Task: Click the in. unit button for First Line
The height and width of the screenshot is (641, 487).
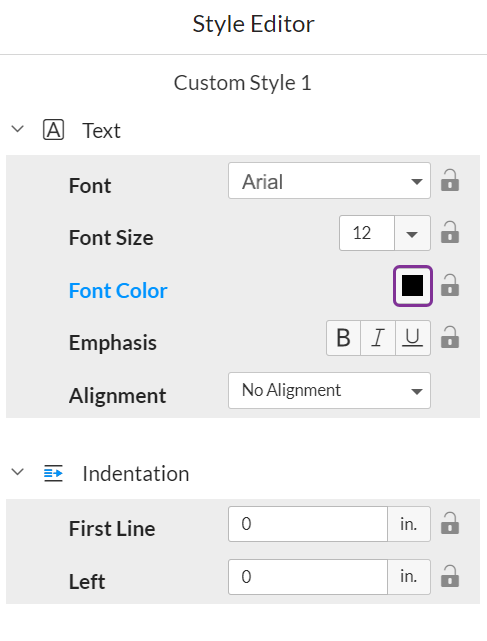Action: tap(409, 524)
